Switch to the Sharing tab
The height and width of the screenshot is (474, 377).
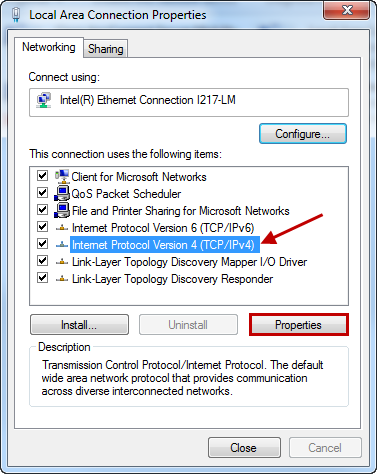click(106, 49)
